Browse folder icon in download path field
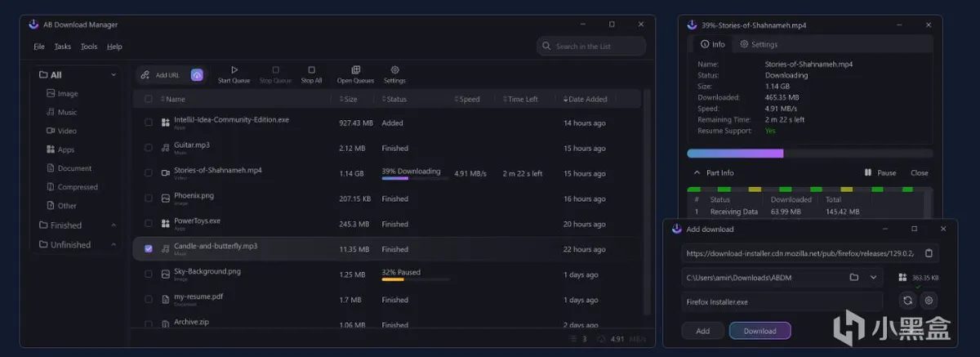980x357 pixels. click(x=854, y=278)
